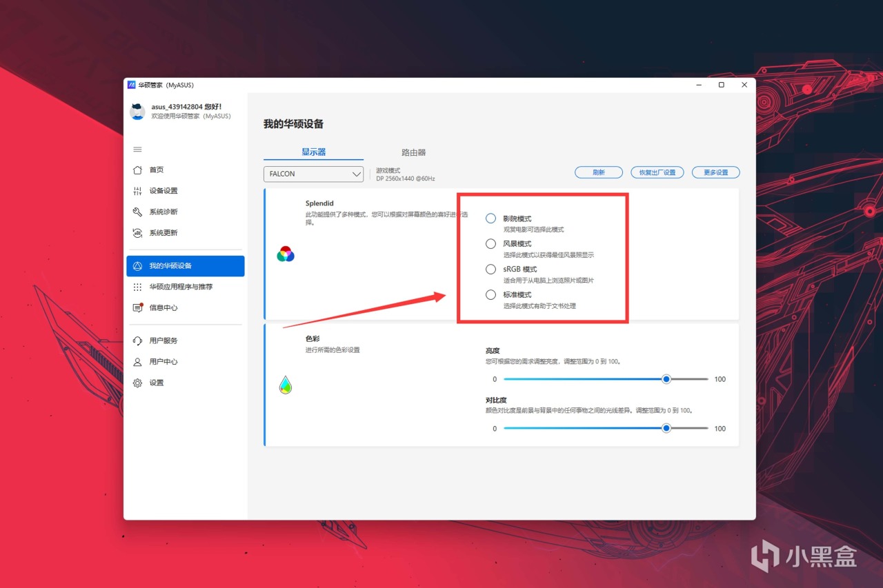Image resolution: width=883 pixels, height=588 pixels.
Task: Close the MyASUS window
Action: [x=744, y=85]
